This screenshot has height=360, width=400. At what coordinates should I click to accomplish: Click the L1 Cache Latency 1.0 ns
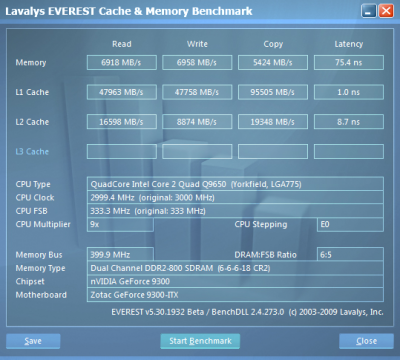[349, 92]
